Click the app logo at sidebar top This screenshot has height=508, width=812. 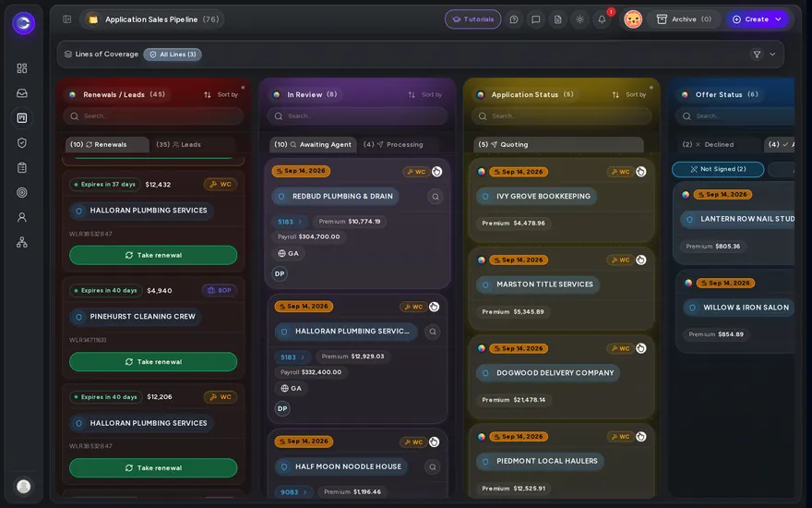[x=23, y=23]
